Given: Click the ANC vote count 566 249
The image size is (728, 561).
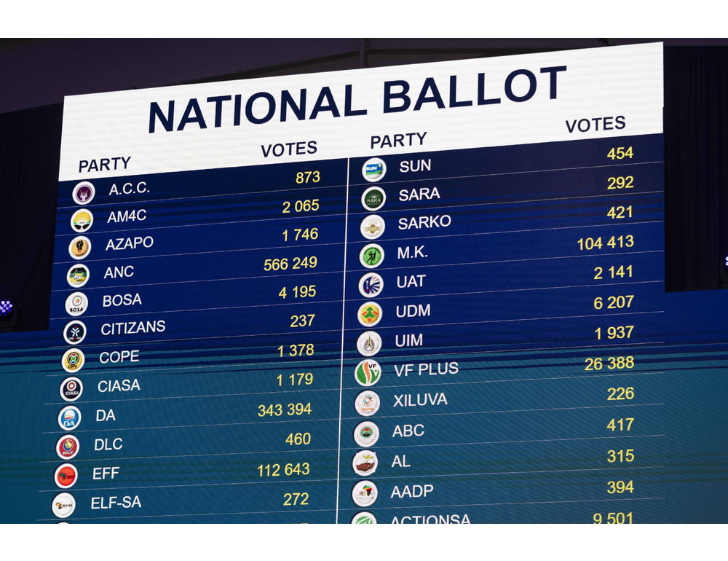Looking at the screenshot, I should [x=290, y=264].
